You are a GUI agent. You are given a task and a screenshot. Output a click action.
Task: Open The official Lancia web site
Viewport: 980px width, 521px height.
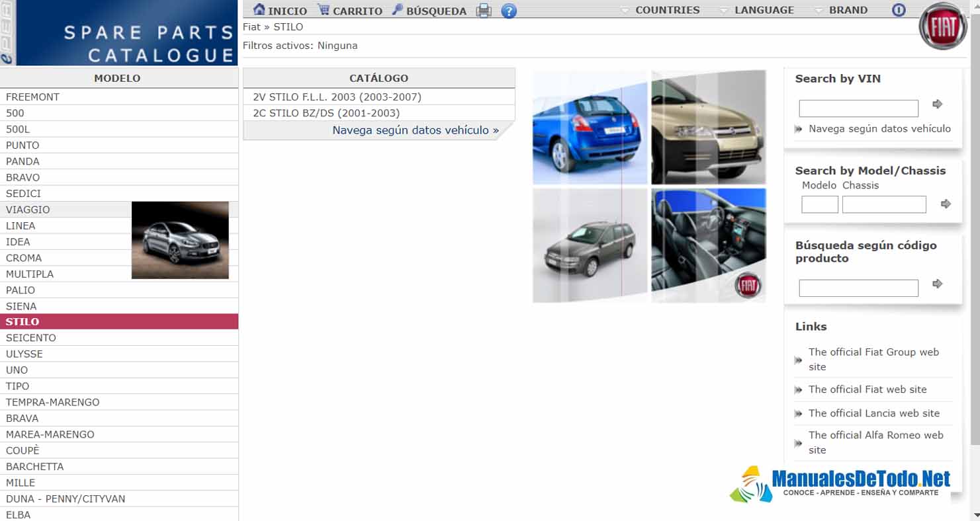[874, 413]
